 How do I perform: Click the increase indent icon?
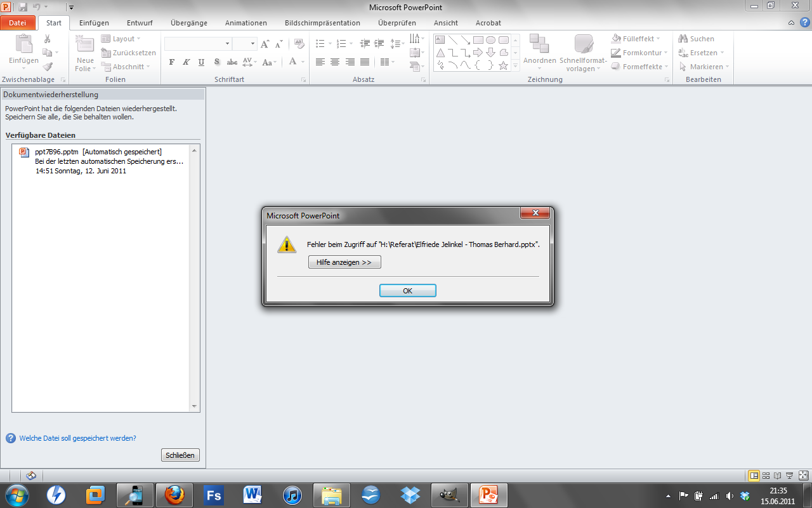click(379, 44)
